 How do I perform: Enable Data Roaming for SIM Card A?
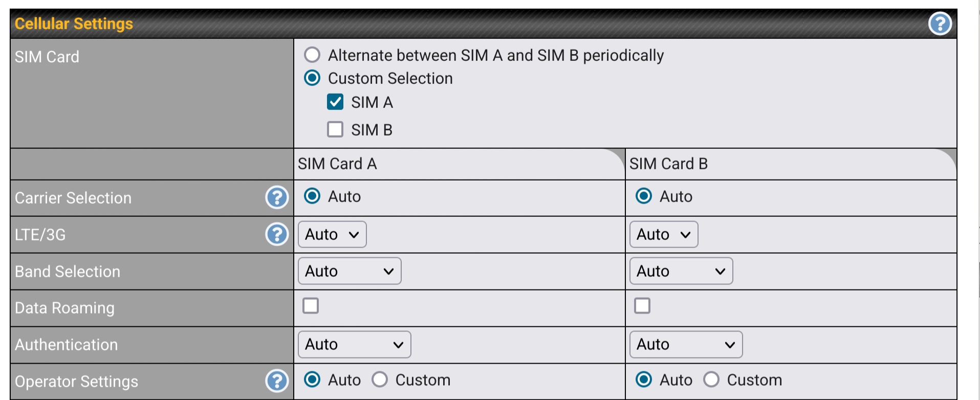click(311, 306)
